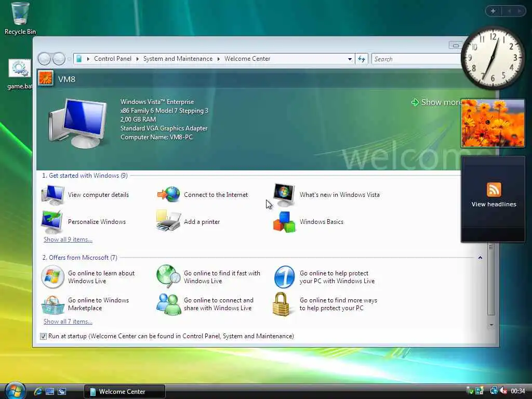532x399 pixels.
Task: Click the scrollbar down arrow in Welcome Center
Action: coord(491,325)
